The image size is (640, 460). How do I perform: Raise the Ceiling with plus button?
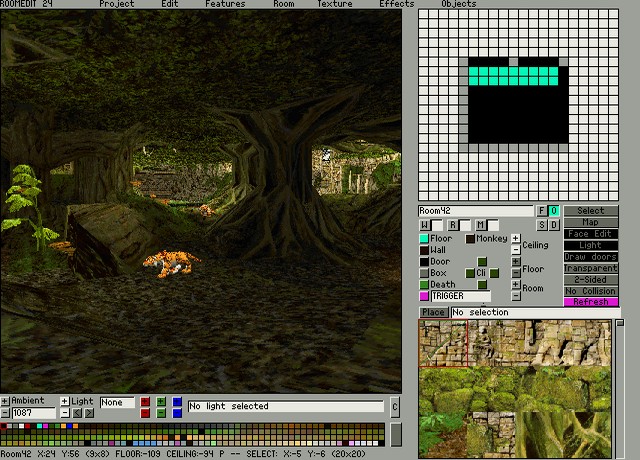pos(516,239)
